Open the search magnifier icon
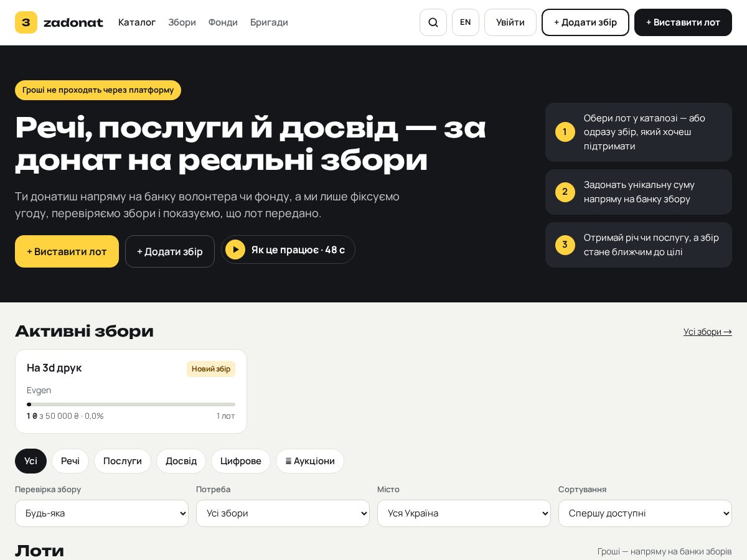This screenshot has height=560, width=747. pyautogui.click(x=433, y=22)
